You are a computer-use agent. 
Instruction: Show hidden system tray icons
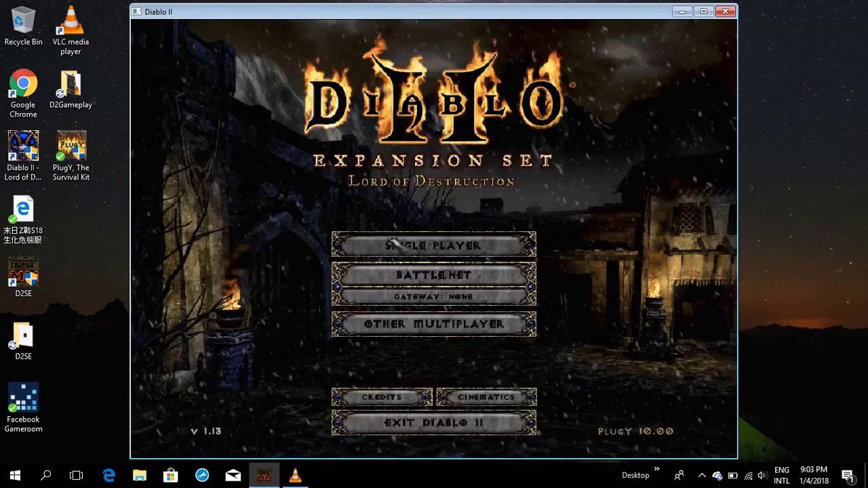[702, 475]
